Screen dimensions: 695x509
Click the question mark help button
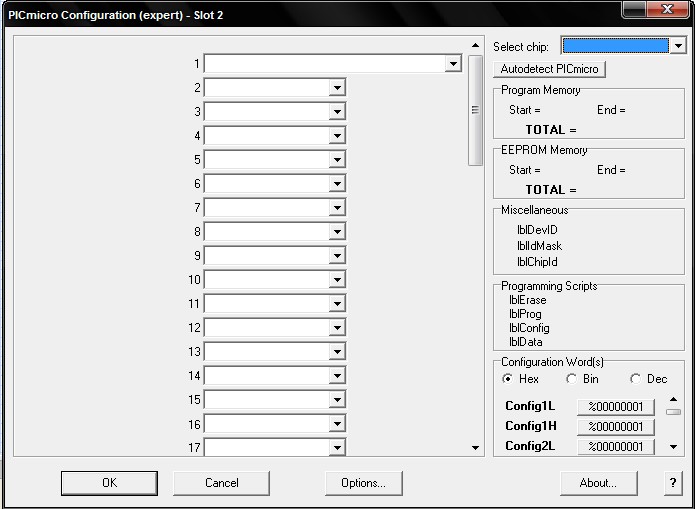[x=673, y=483]
